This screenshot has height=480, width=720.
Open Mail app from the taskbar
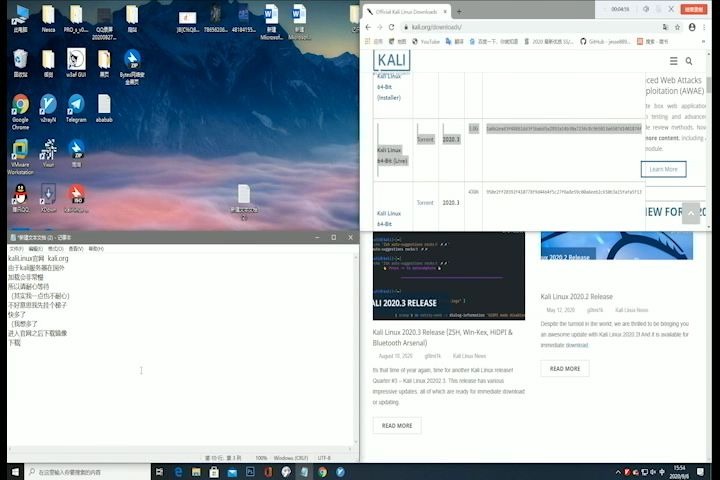coord(232,472)
